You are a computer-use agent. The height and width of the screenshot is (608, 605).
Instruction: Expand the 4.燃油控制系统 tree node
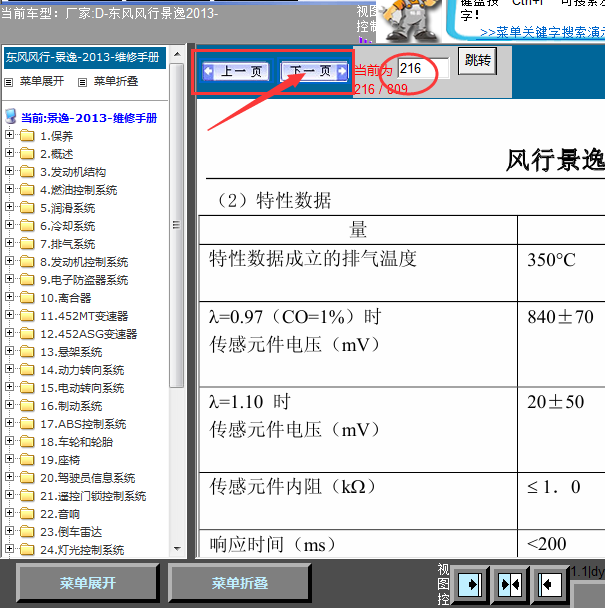(x=9, y=188)
